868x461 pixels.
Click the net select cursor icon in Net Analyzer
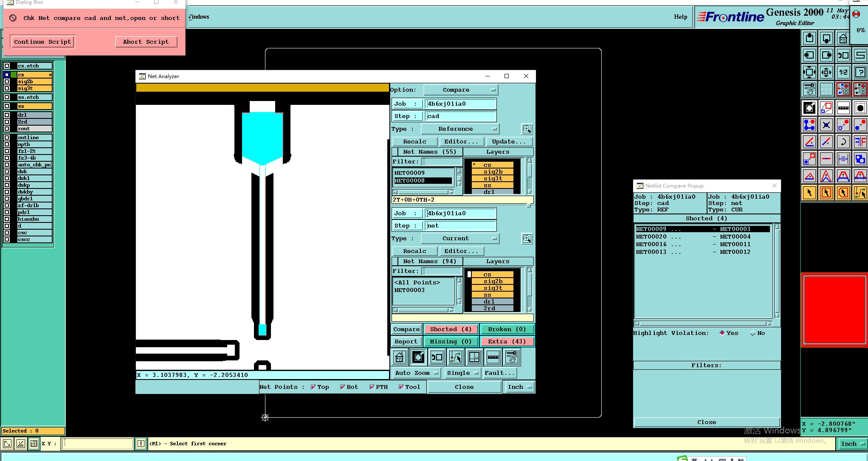click(456, 357)
